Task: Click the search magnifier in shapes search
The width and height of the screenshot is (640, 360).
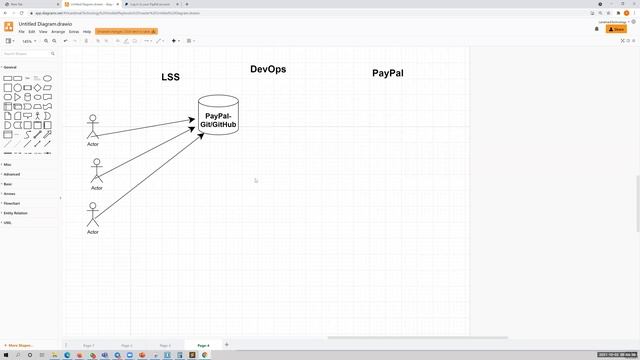Action: tap(53, 53)
